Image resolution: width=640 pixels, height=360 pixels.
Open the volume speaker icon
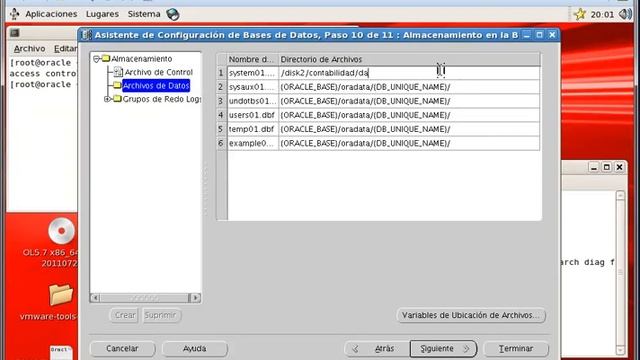[x=624, y=14]
